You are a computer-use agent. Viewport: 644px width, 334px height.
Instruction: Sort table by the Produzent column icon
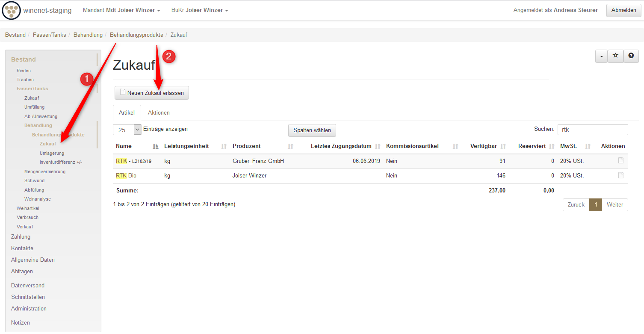[291, 146]
